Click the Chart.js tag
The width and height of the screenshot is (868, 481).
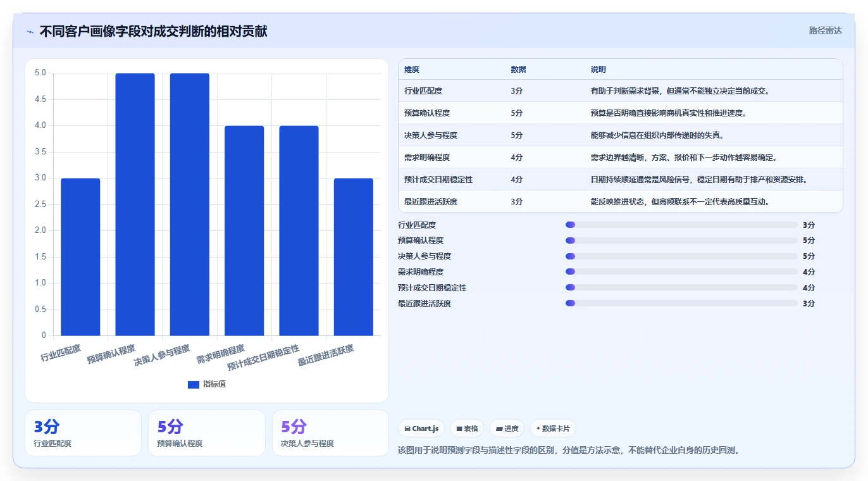coord(421,428)
